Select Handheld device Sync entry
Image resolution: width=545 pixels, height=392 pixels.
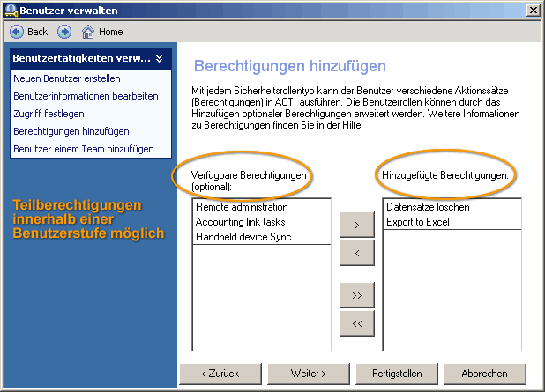[243, 237]
